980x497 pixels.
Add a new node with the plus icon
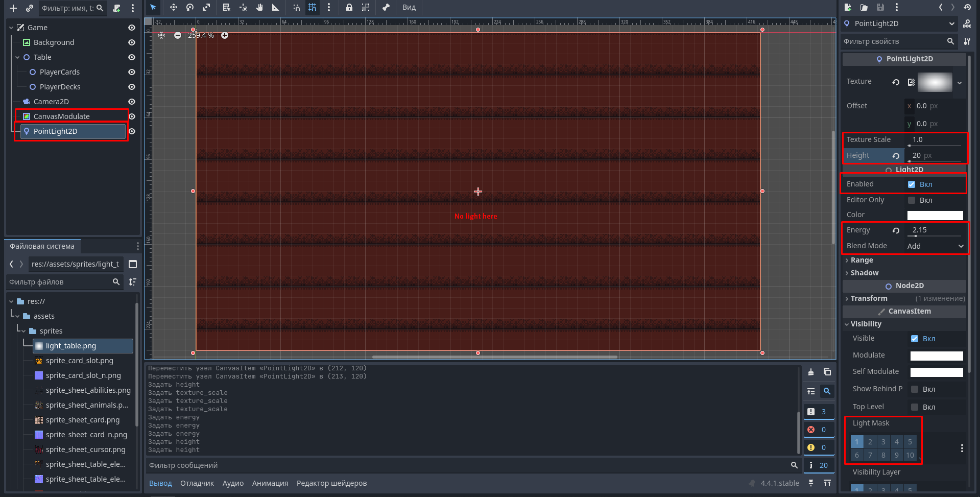pyautogui.click(x=13, y=8)
